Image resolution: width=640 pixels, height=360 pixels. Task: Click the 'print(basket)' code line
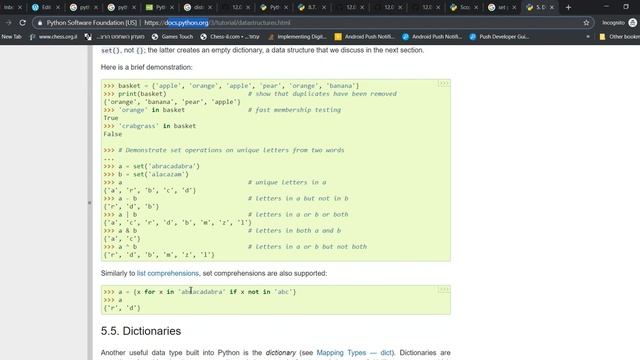[135, 93]
